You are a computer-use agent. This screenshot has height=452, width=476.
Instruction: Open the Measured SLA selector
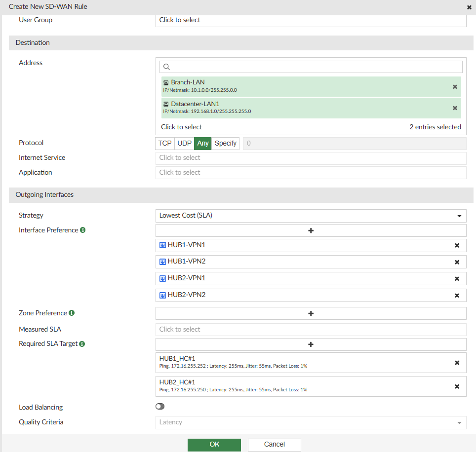[x=311, y=330]
